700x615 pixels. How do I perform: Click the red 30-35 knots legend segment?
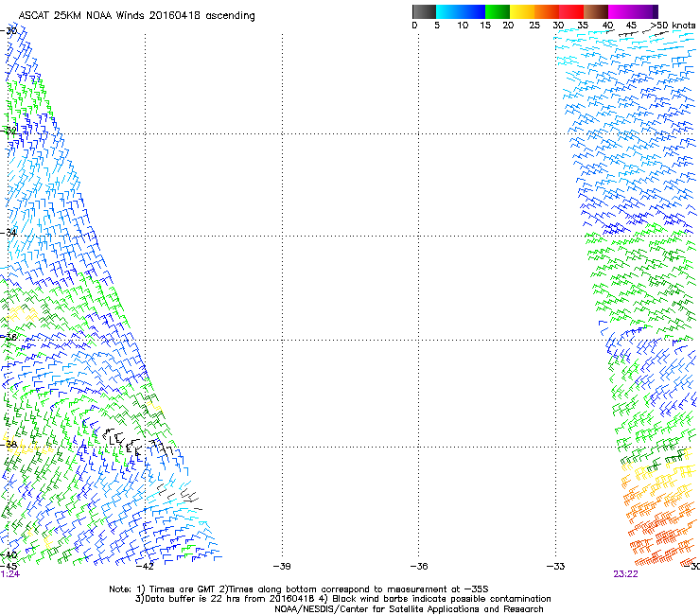point(571,11)
